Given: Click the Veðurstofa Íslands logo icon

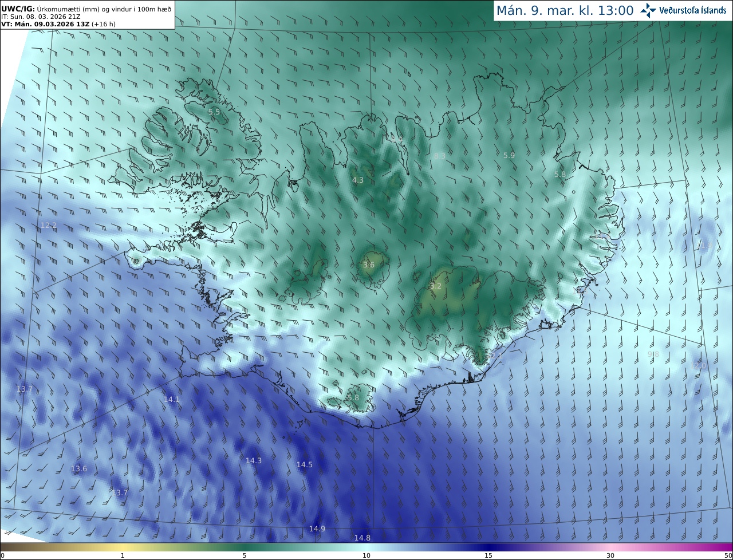Looking at the screenshot, I should pyautogui.click(x=648, y=10).
